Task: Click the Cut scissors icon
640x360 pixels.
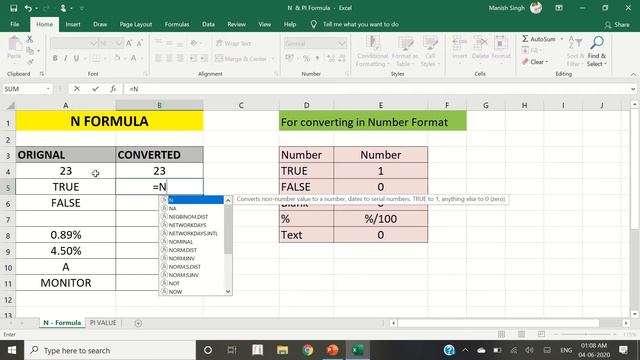Action: coord(29,39)
